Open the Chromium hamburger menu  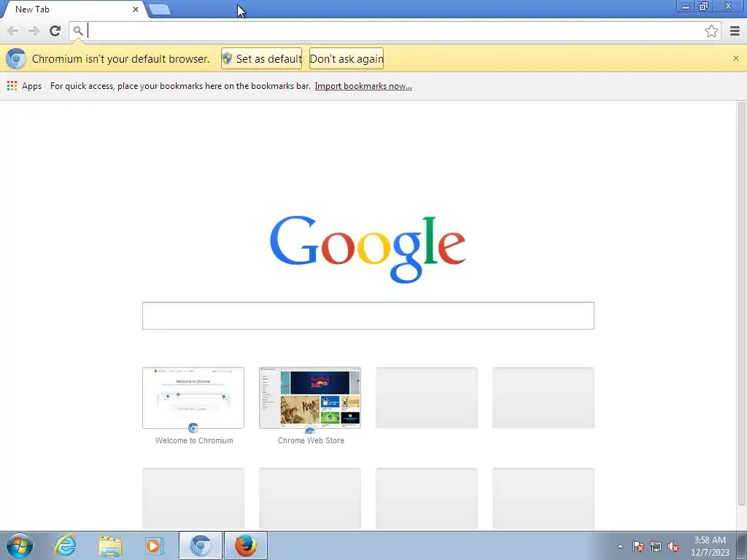click(735, 31)
